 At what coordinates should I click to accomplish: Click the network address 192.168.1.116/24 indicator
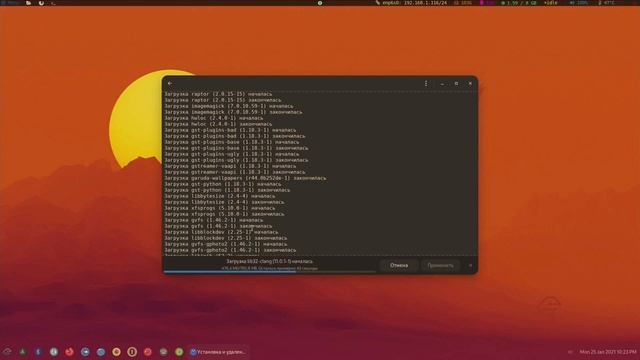click(x=411, y=2)
